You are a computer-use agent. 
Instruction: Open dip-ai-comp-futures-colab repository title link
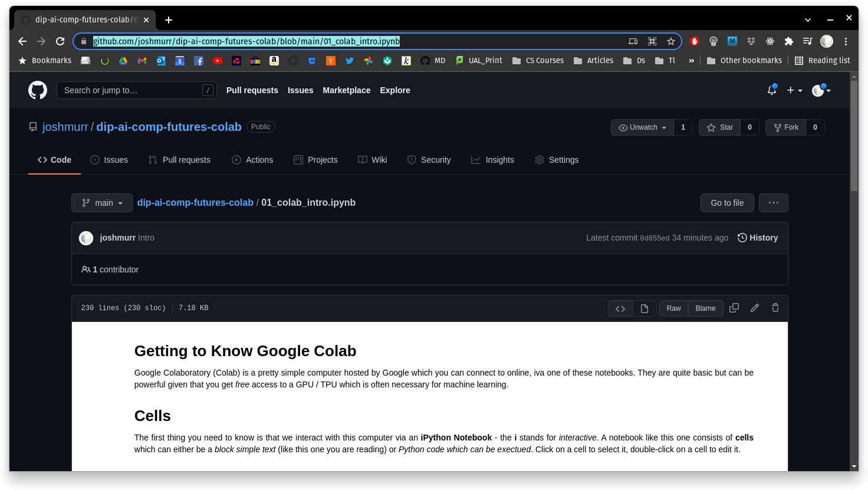[169, 127]
